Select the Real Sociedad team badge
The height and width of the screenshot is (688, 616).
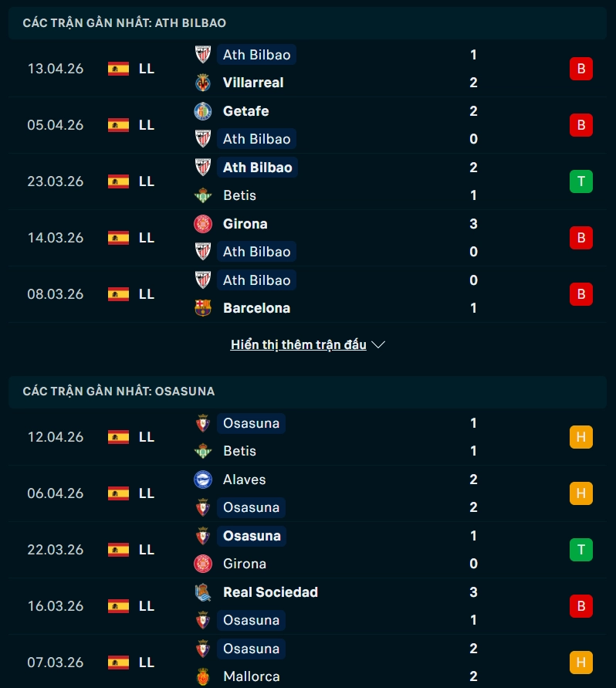pos(202,592)
